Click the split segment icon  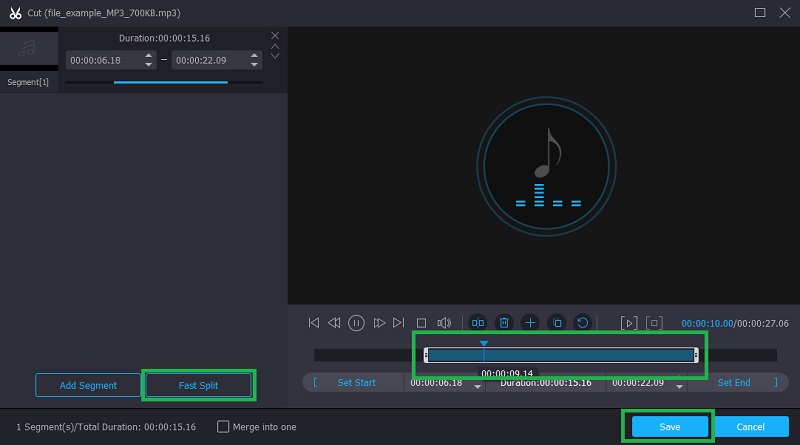(478, 323)
